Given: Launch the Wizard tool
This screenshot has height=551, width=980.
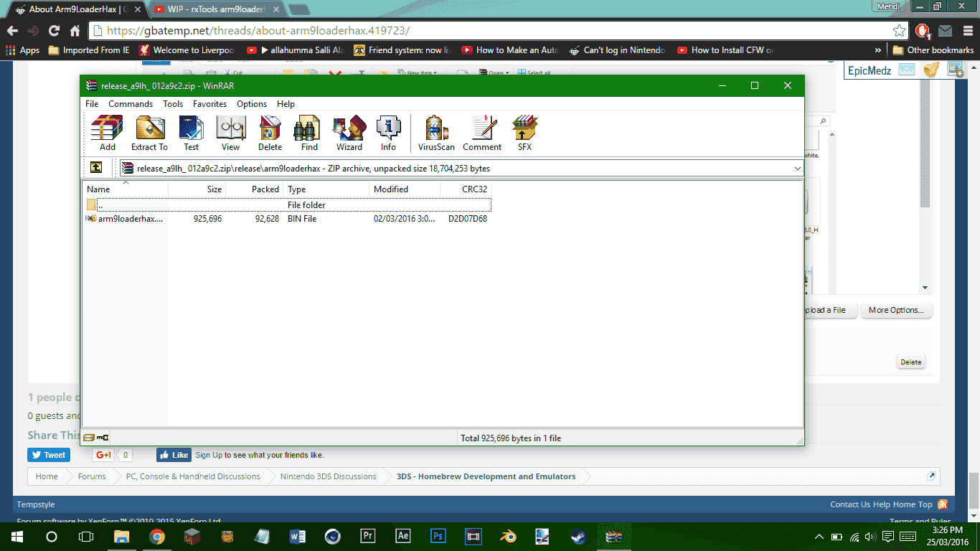Looking at the screenshot, I should 349,133.
